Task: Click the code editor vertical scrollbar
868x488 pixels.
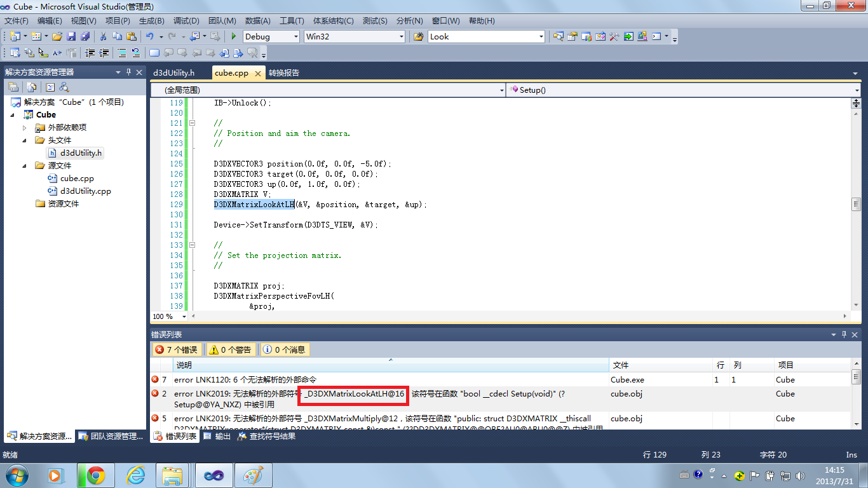Action: point(857,205)
